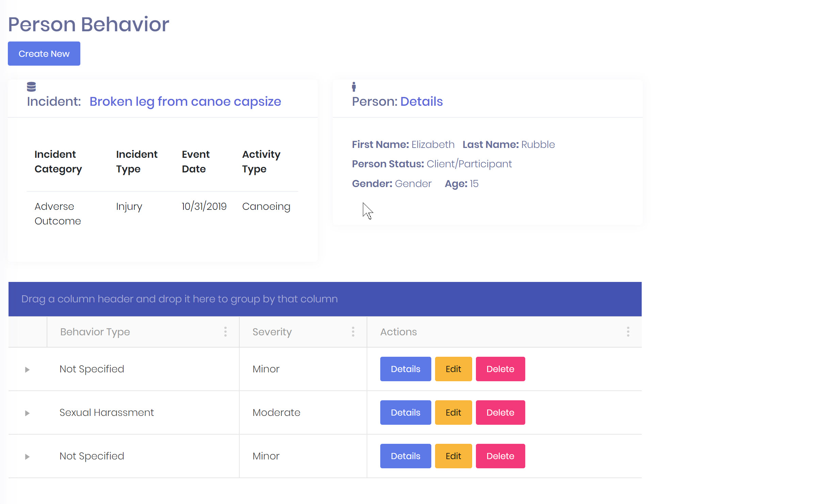
Task: Click the Event Date column header
Action: (x=196, y=162)
